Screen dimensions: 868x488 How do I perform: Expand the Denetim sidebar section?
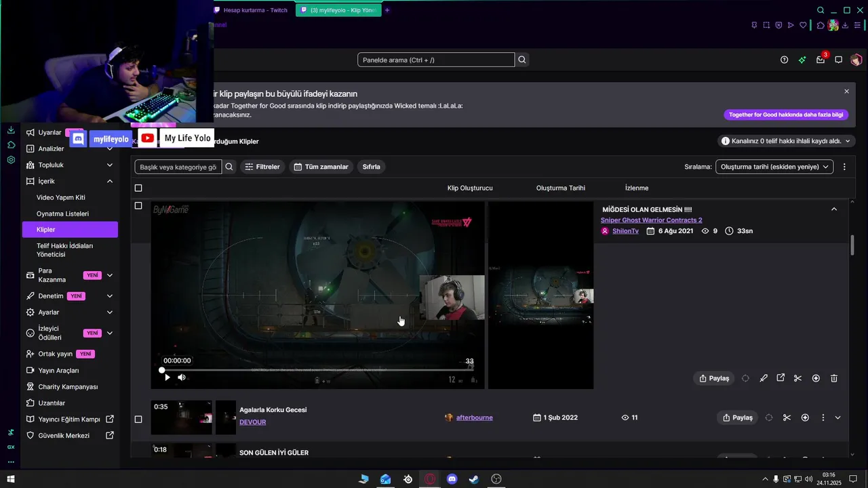110,296
